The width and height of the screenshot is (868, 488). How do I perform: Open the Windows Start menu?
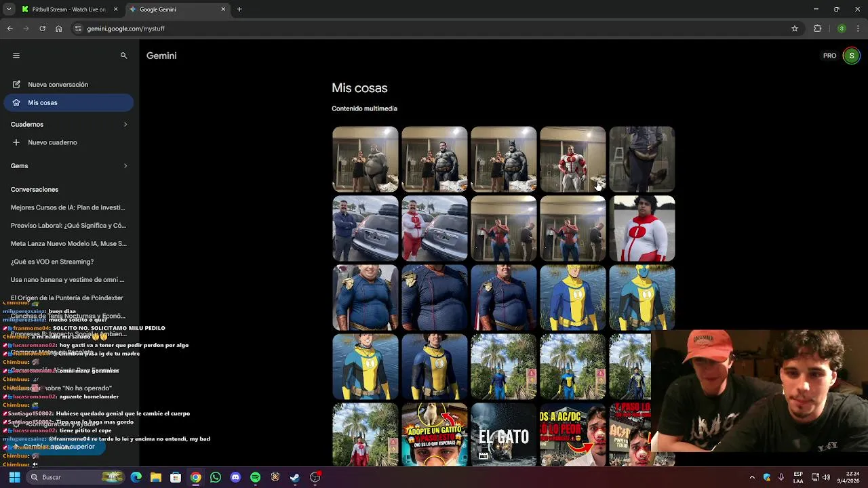14,477
